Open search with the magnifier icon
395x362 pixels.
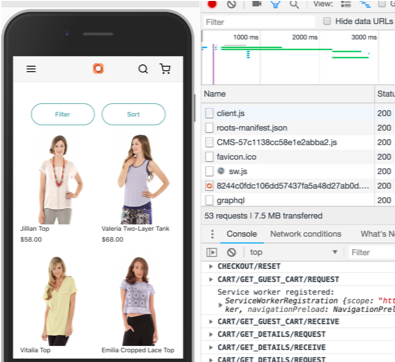pos(143,69)
